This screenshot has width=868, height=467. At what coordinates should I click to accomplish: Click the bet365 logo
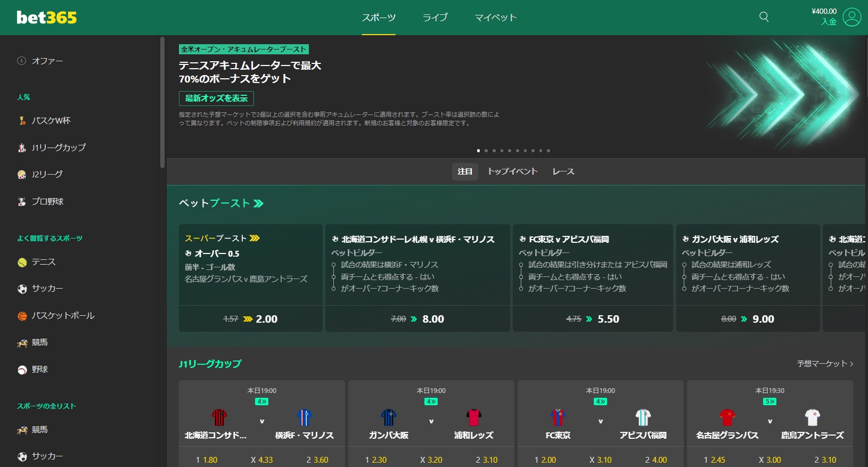pyautogui.click(x=47, y=18)
